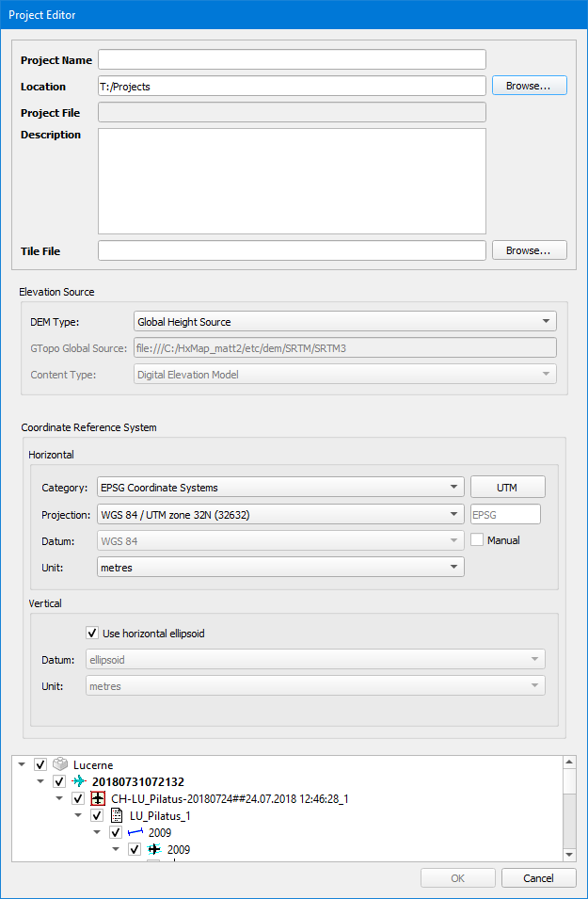Viewport: 588px width, 899px height.
Task: Open the DEM Type dropdown
Action: [344, 322]
